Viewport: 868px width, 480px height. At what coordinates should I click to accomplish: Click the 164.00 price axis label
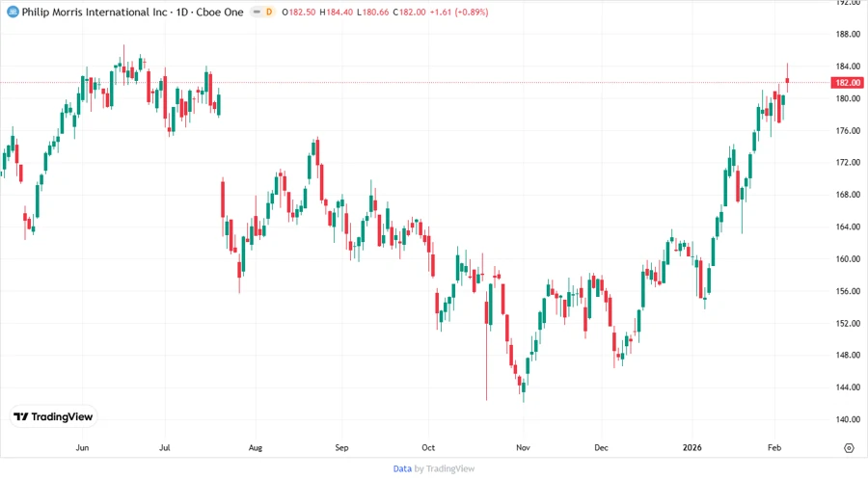(x=848, y=227)
